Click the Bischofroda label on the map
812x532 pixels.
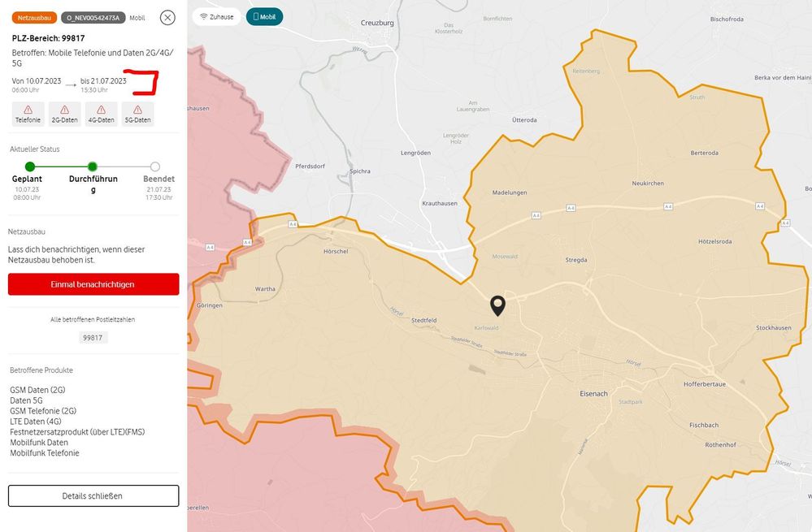click(x=727, y=19)
